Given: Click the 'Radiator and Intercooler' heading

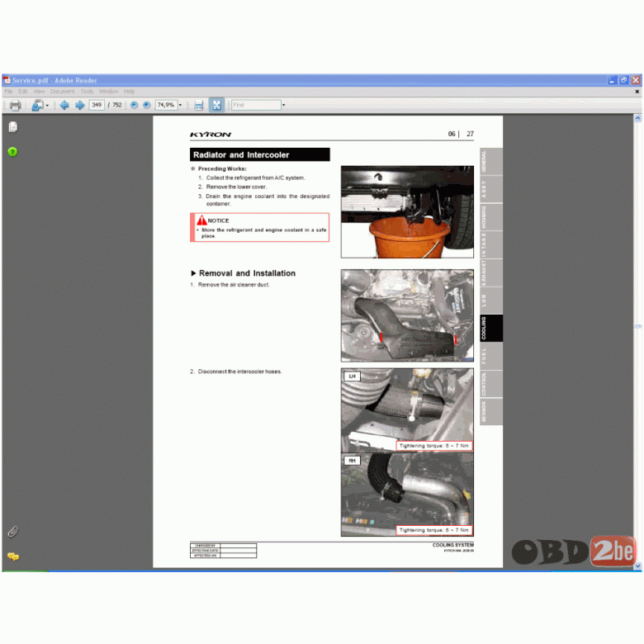Looking at the screenshot, I should [x=259, y=155].
